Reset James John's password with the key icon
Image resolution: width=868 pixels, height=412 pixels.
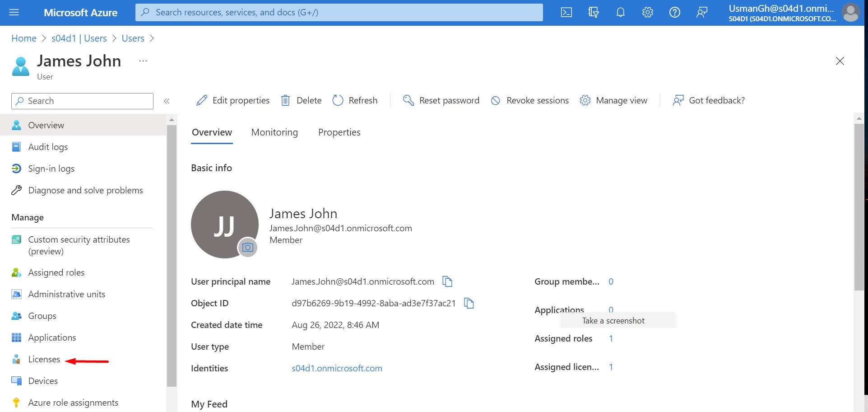coord(440,100)
